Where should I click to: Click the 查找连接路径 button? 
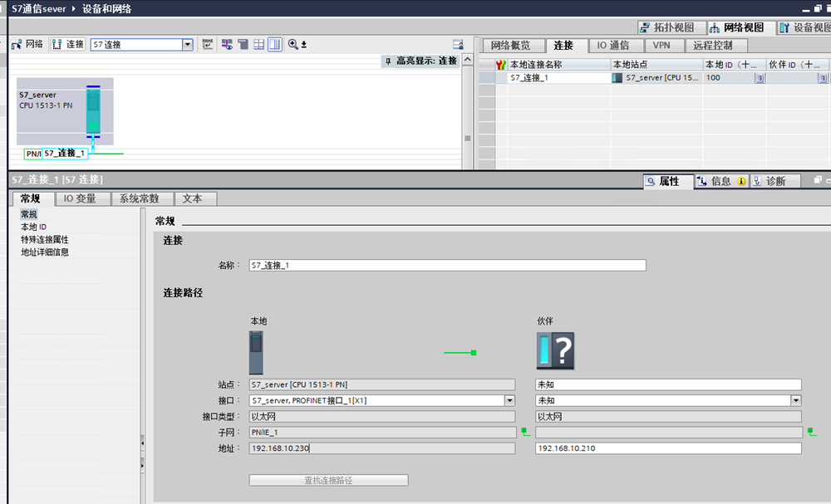tap(328, 481)
